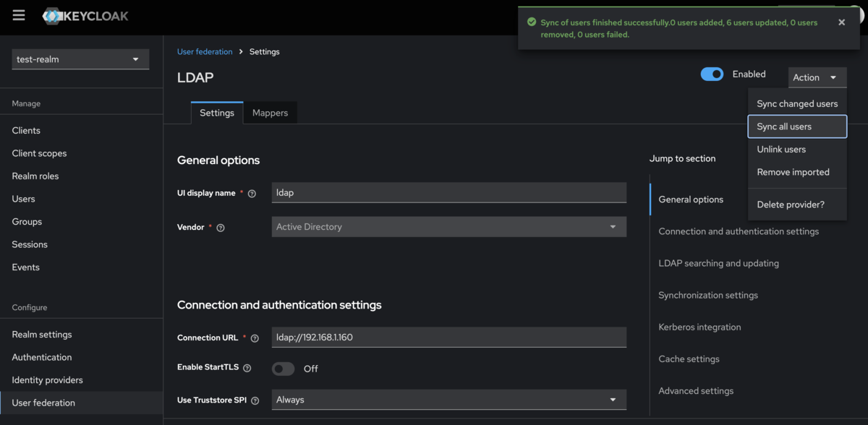Image resolution: width=868 pixels, height=425 pixels.
Task: Expand the Action dropdown
Action: [x=816, y=77]
